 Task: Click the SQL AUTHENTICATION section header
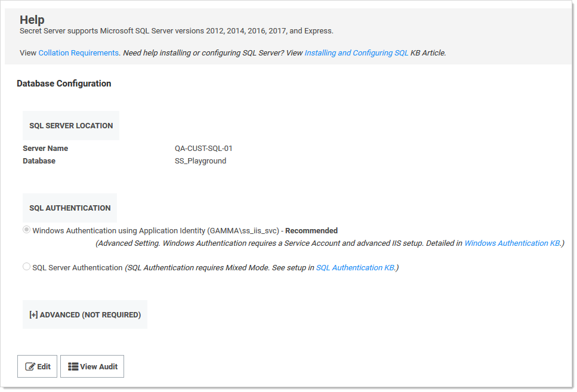pos(70,208)
